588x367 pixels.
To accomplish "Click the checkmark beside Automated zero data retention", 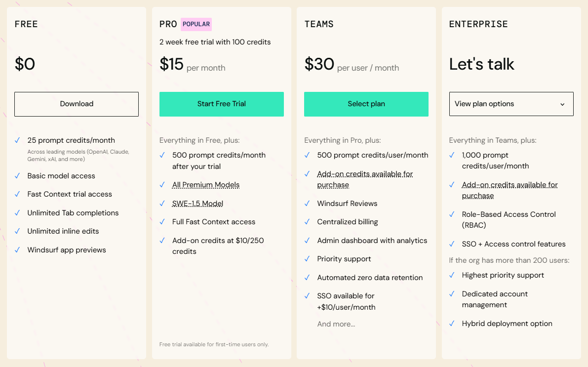I will click(307, 278).
